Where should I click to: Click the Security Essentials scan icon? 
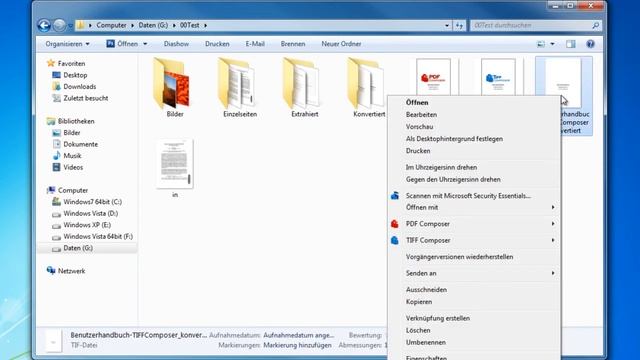click(x=395, y=196)
